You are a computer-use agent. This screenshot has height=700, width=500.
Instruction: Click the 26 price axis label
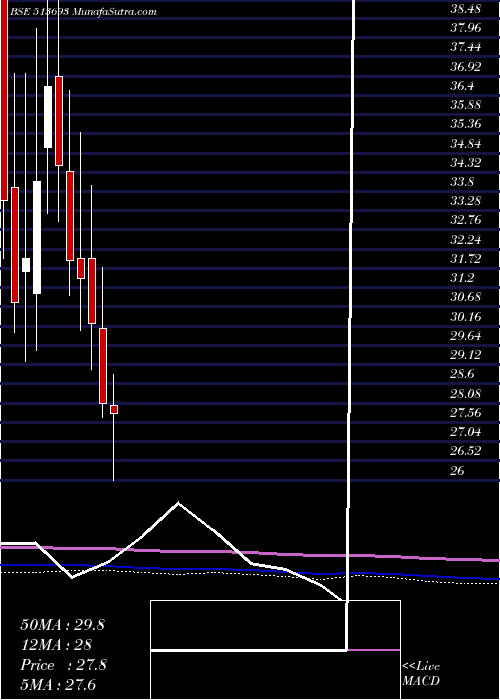point(458,471)
